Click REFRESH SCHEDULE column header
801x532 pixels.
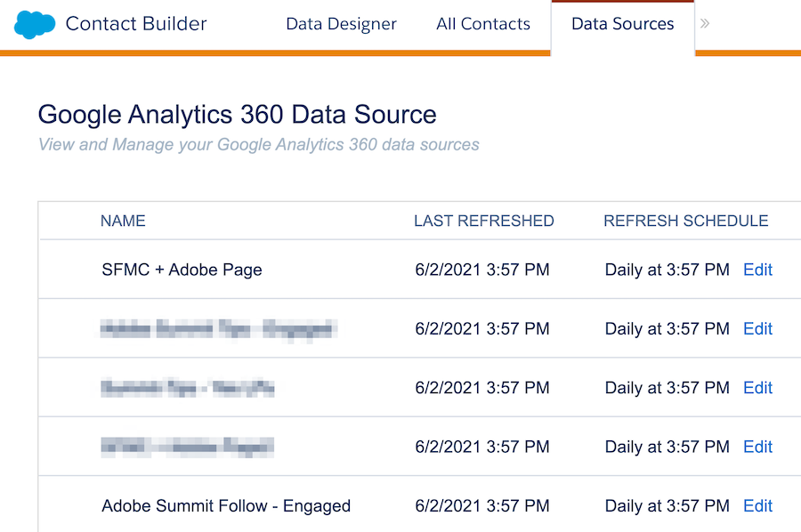click(686, 221)
